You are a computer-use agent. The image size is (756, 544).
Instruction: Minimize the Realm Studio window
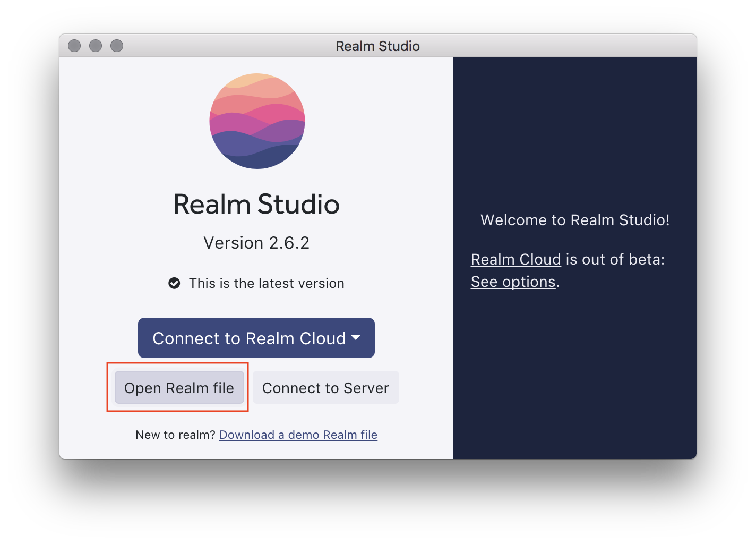tap(96, 46)
